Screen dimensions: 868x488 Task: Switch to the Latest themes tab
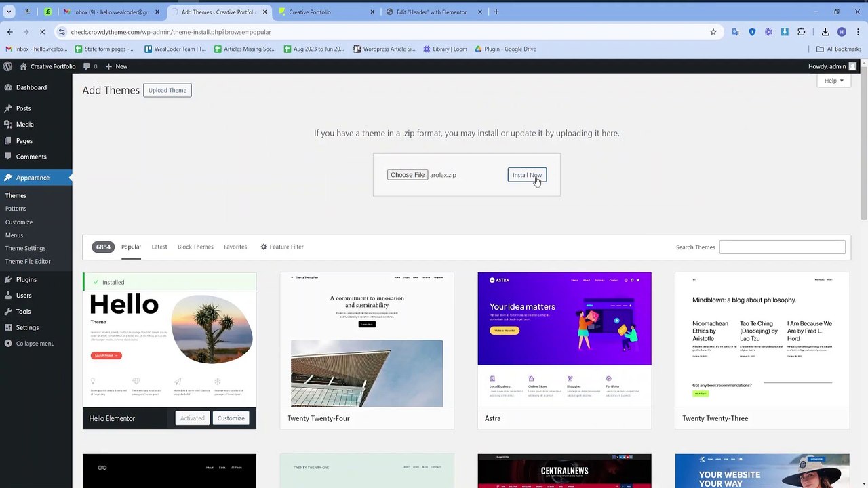(x=159, y=247)
